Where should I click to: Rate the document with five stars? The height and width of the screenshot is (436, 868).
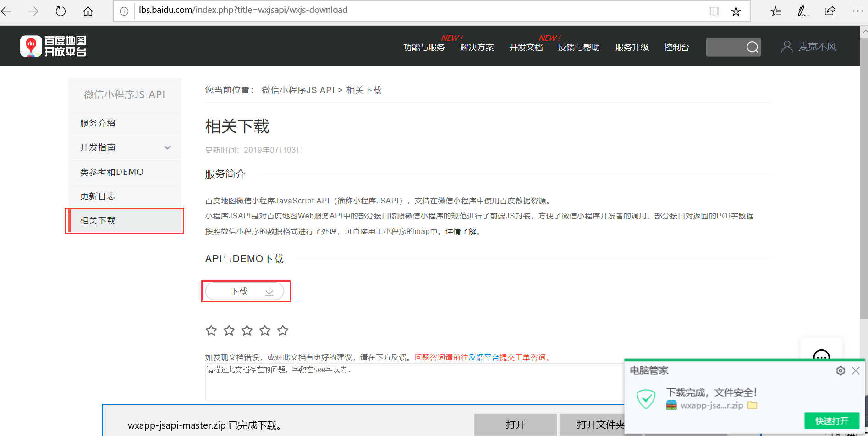[x=283, y=330]
